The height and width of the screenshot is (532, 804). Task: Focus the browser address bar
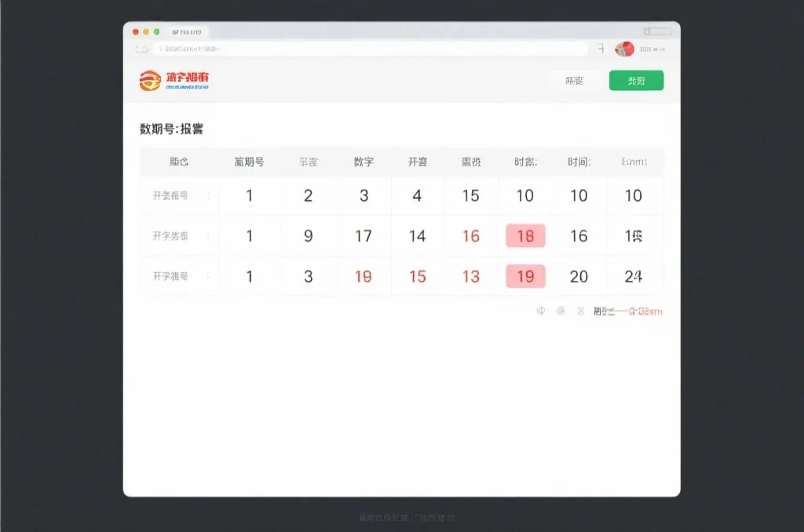point(369,49)
